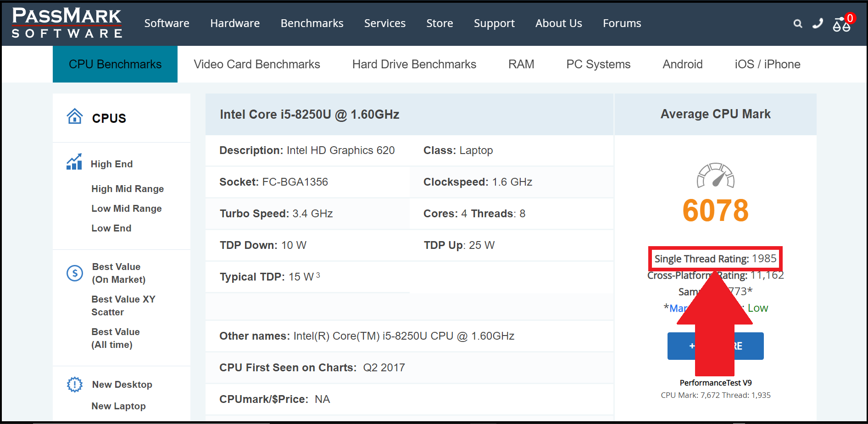Click the Best Value dollar icon

[74, 273]
